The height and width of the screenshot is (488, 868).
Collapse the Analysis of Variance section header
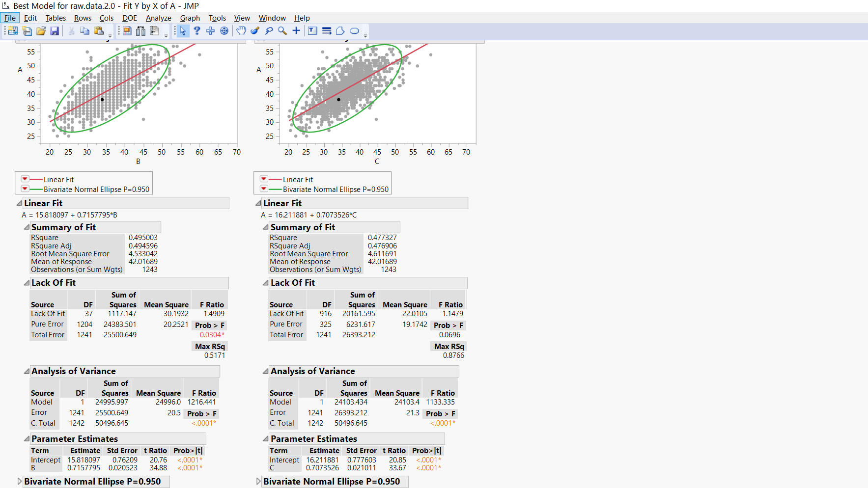[x=27, y=371]
